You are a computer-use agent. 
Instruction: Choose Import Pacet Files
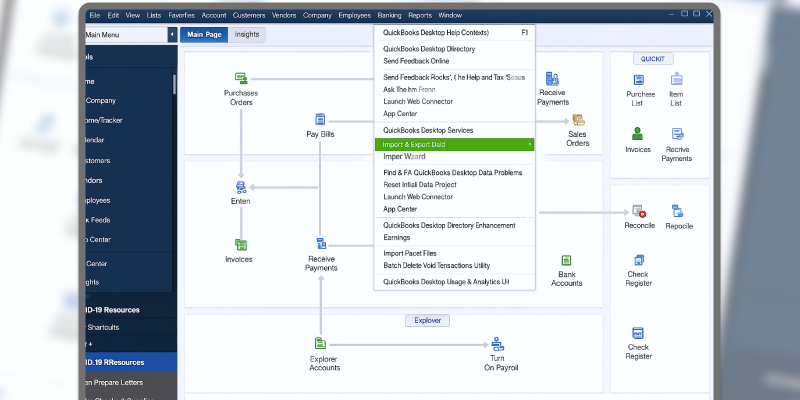pyautogui.click(x=455, y=254)
